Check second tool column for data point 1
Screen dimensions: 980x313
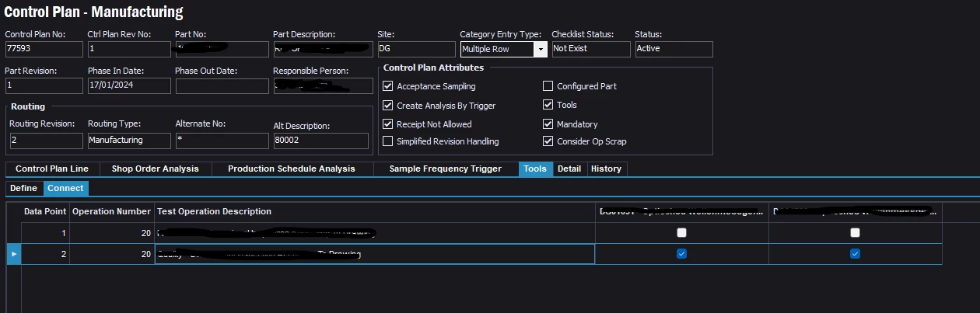[x=855, y=232]
